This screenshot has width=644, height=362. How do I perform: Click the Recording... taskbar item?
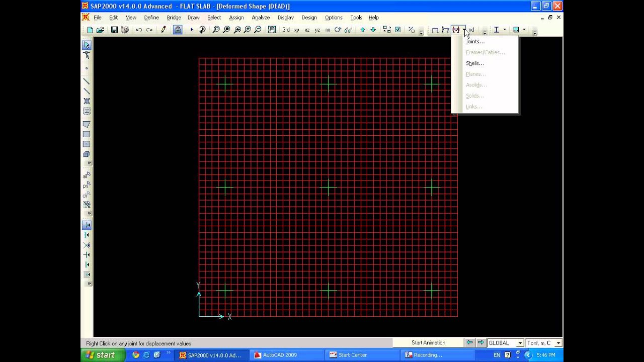tap(437, 355)
